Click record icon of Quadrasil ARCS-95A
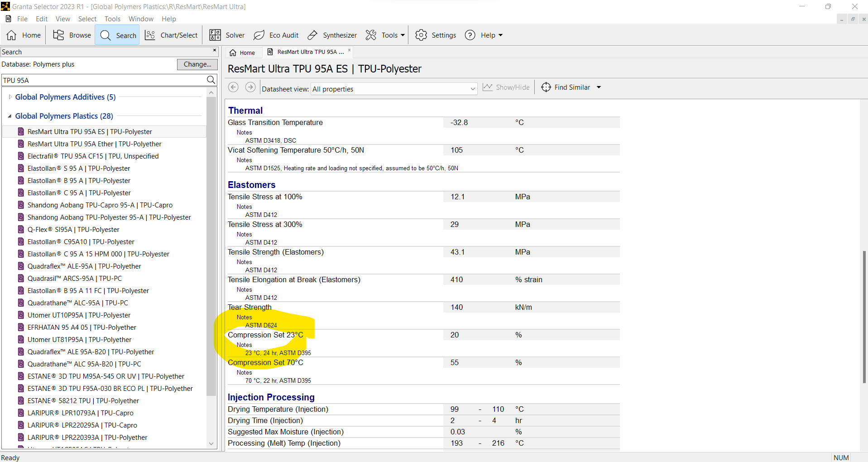 [21, 278]
